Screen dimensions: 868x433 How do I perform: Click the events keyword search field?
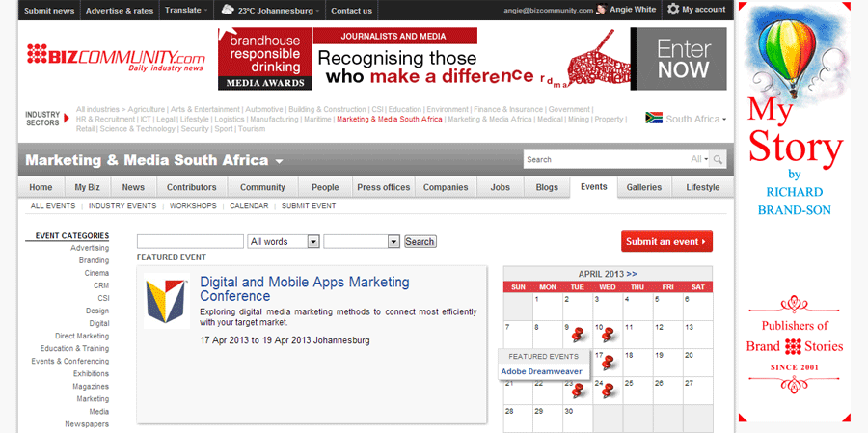coord(190,241)
